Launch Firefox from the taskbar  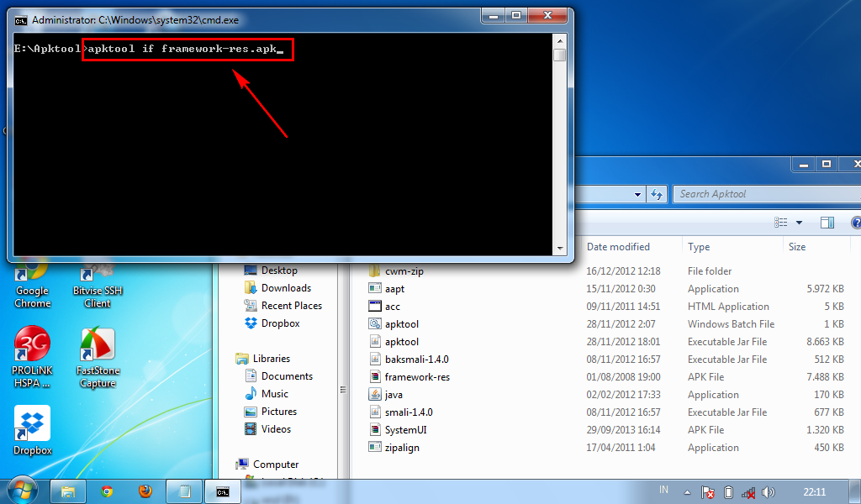(145, 491)
